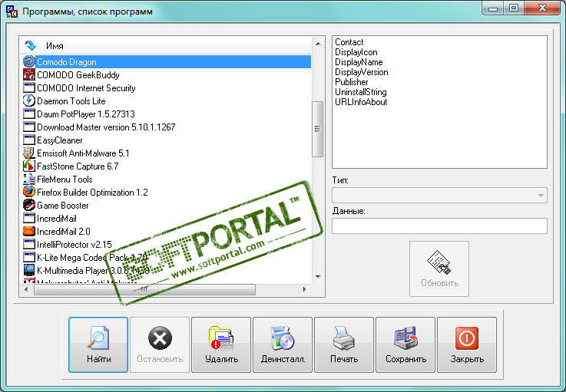Viewport: 566px width, 392px height.
Task: Click the Закрыть close button
Action: click(x=467, y=344)
